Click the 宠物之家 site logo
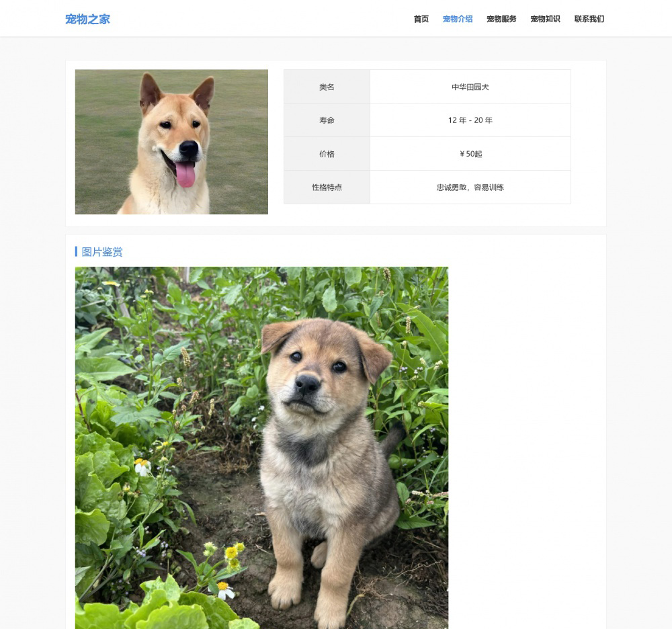The image size is (672, 629). pos(87,19)
